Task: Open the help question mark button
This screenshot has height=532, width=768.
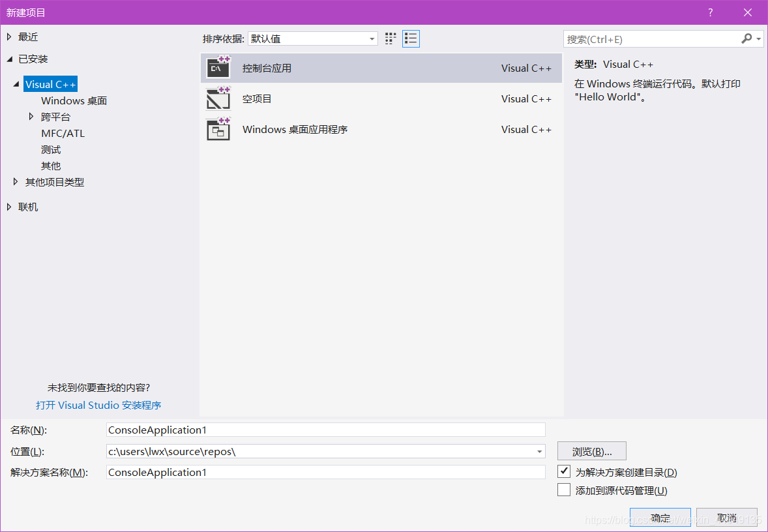Action: click(710, 13)
